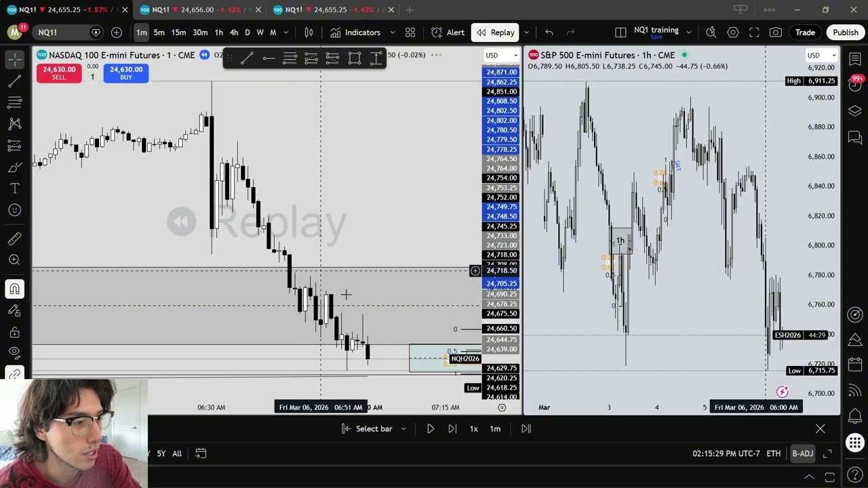Click the red SELL 24,630.00 button
The width and height of the screenshot is (868, 488).
(x=59, y=73)
